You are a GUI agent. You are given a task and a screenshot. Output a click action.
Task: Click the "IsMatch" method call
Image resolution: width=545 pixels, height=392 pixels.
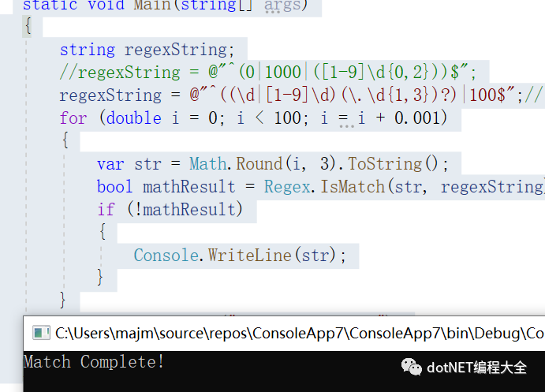(346, 187)
